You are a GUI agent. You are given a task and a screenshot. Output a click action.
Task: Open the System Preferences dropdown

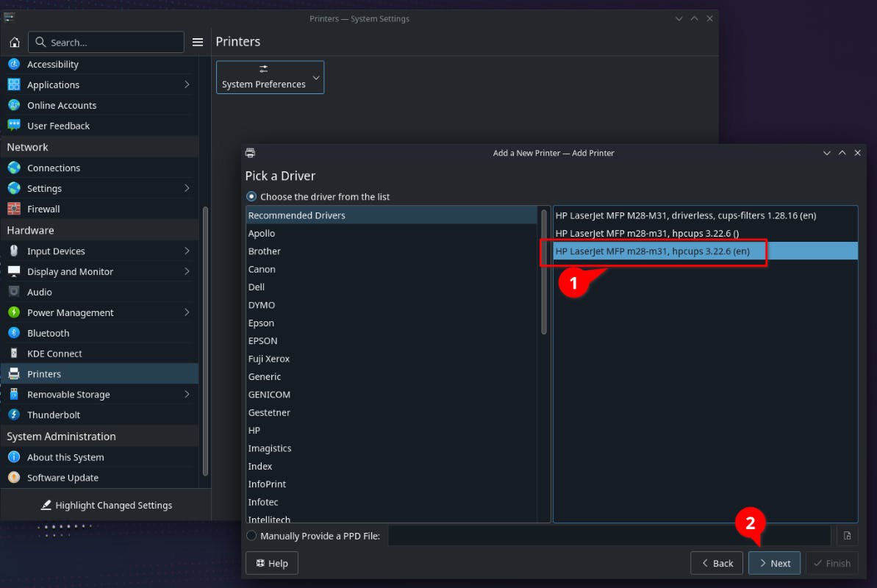pyautogui.click(x=270, y=77)
